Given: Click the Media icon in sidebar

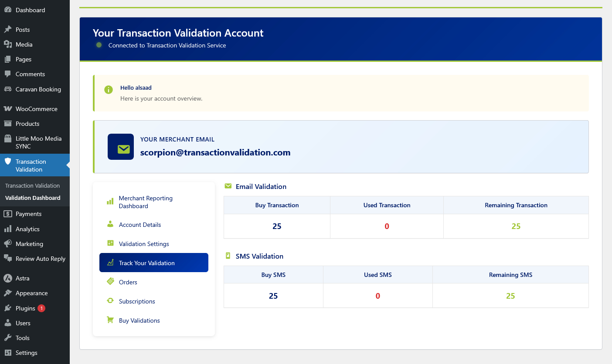Looking at the screenshot, I should click(x=7, y=44).
